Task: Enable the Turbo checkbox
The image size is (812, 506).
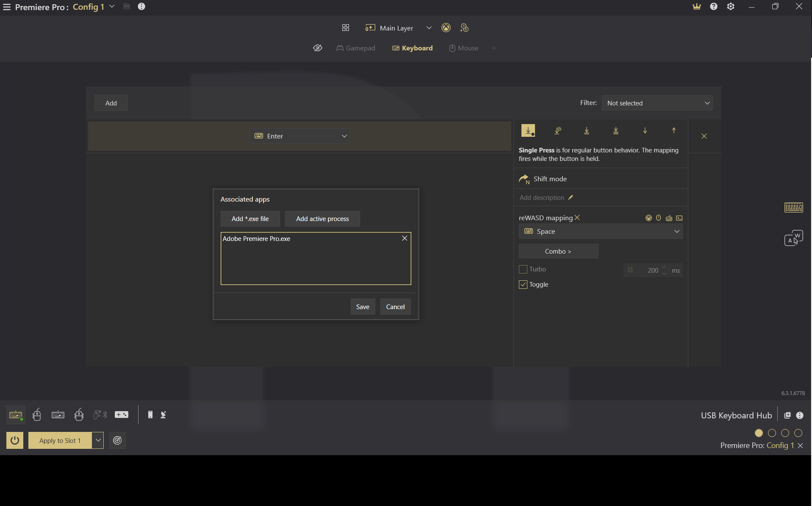Action: (x=523, y=269)
